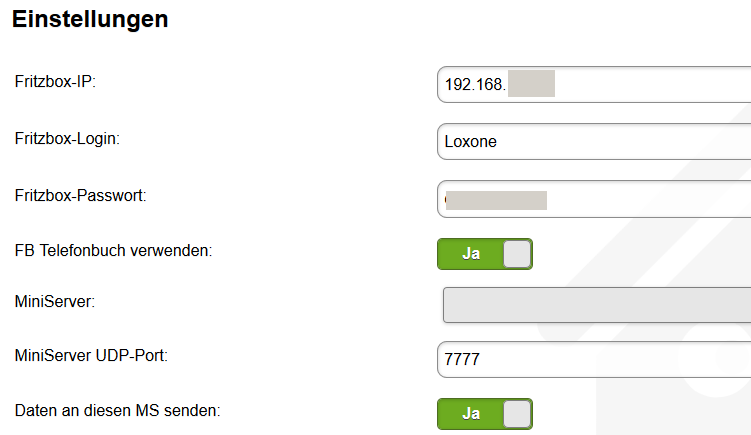Disable the FB Telefonbuch verwenden switch
Screen dimensions: 751x435
485,254
